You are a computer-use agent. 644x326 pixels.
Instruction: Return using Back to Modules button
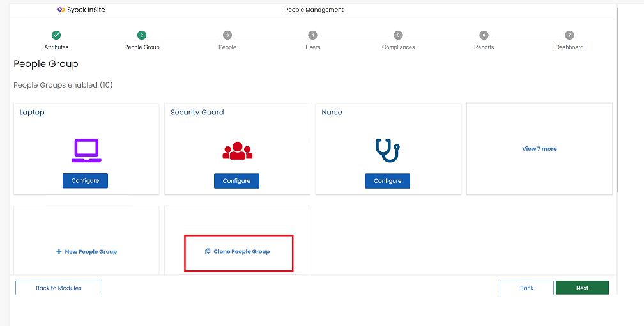[59, 288]
